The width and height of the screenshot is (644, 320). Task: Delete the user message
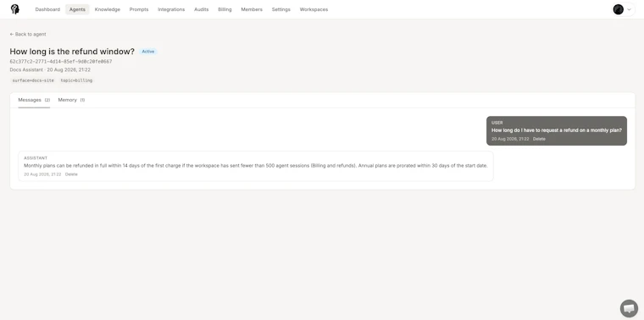coord(539,139)
